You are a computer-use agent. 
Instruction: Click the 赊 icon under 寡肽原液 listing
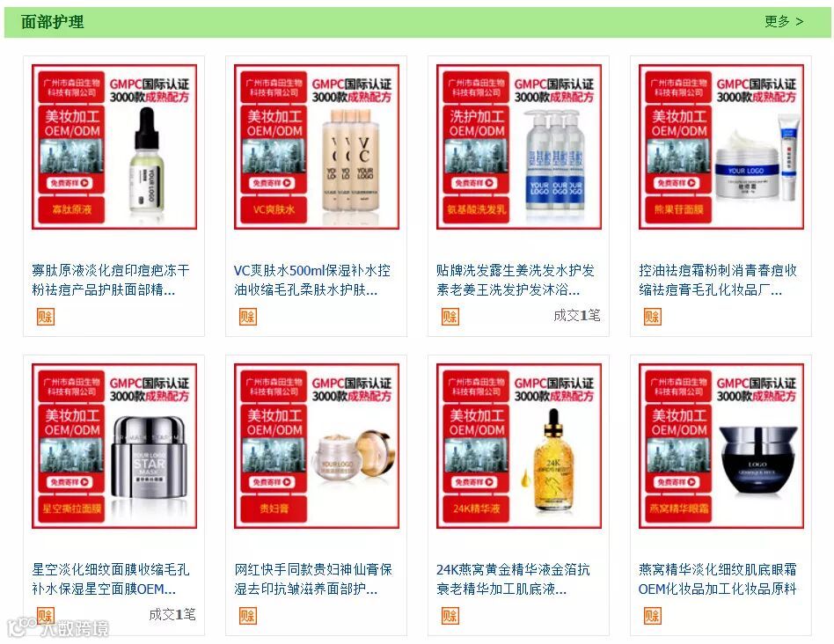46,317
